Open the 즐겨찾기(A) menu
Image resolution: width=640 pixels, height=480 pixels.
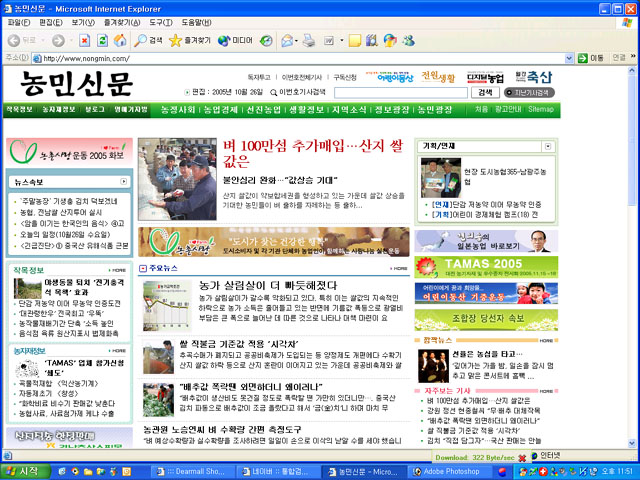pos(122,22)
